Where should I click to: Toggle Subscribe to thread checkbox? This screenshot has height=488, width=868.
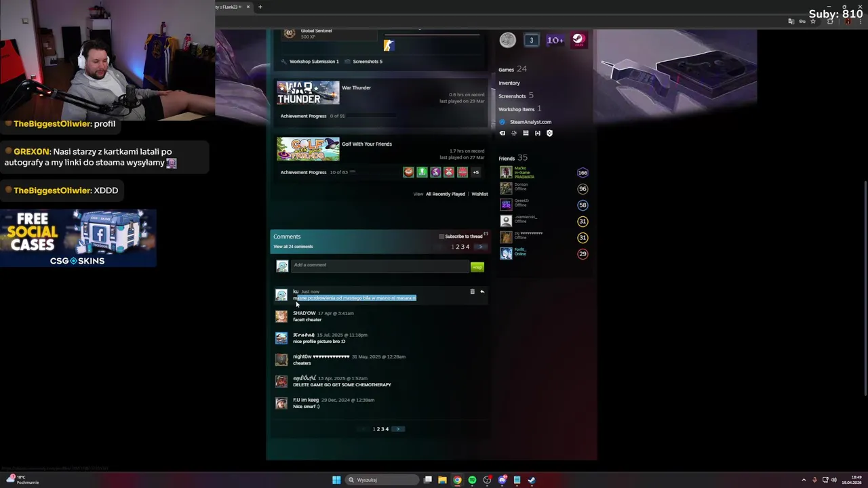[441, 237]
